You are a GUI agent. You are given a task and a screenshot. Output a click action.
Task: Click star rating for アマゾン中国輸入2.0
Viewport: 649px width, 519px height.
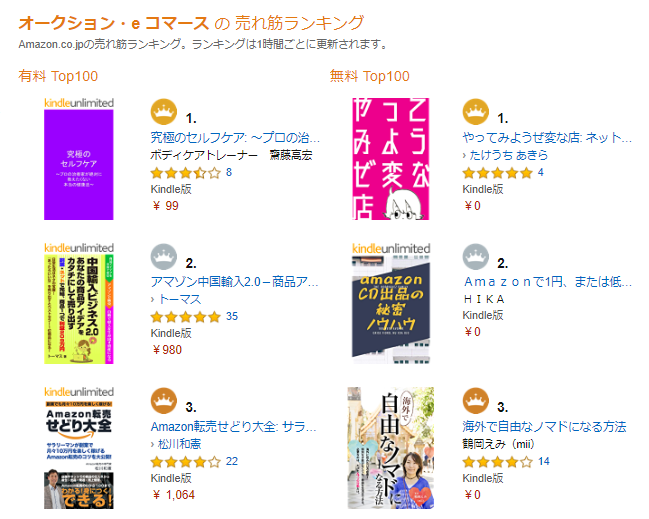point(185,317)
